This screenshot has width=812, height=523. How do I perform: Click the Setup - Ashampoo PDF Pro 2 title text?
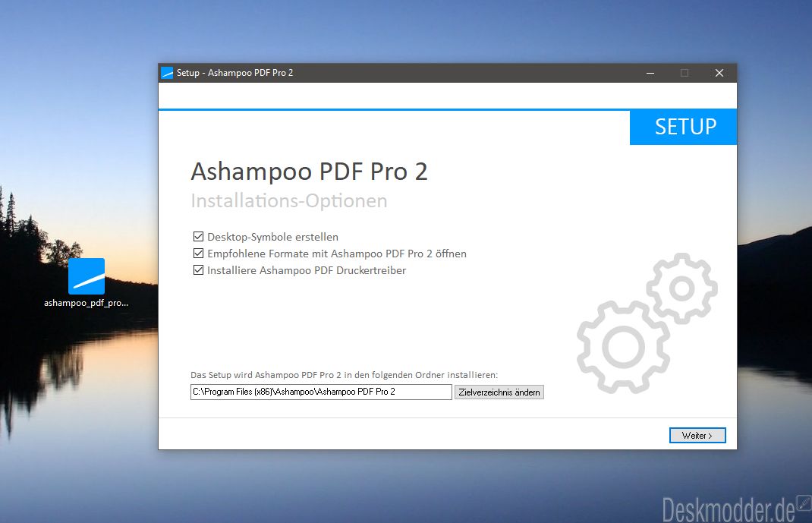tap(234, 73)
